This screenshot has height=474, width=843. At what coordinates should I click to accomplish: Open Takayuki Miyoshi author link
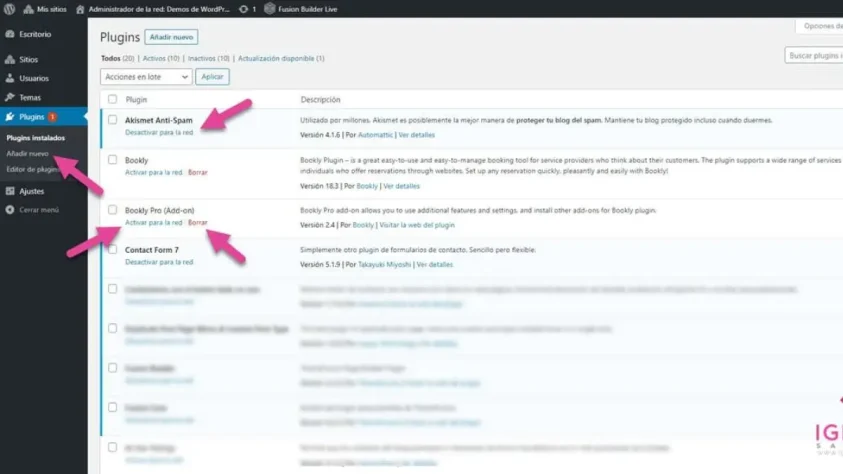(384, 264)
